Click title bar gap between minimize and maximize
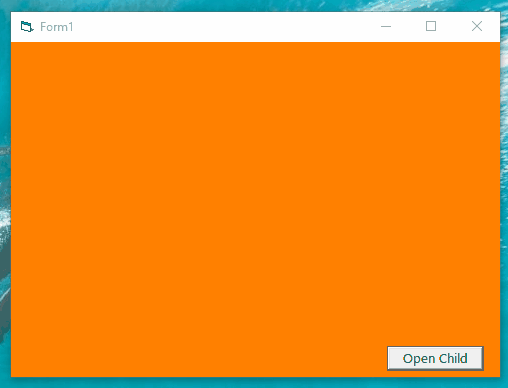 click(408, 27)
